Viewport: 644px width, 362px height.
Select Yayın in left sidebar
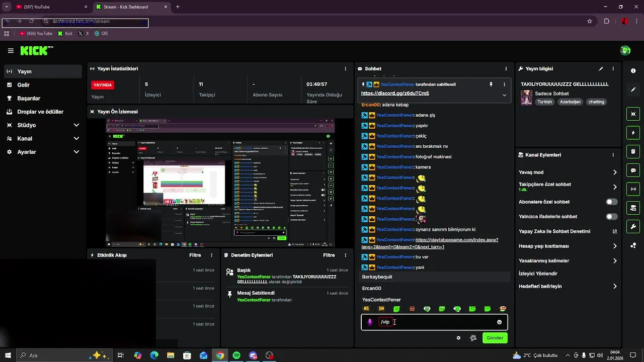pyautogui.click(x=43, y=71)
